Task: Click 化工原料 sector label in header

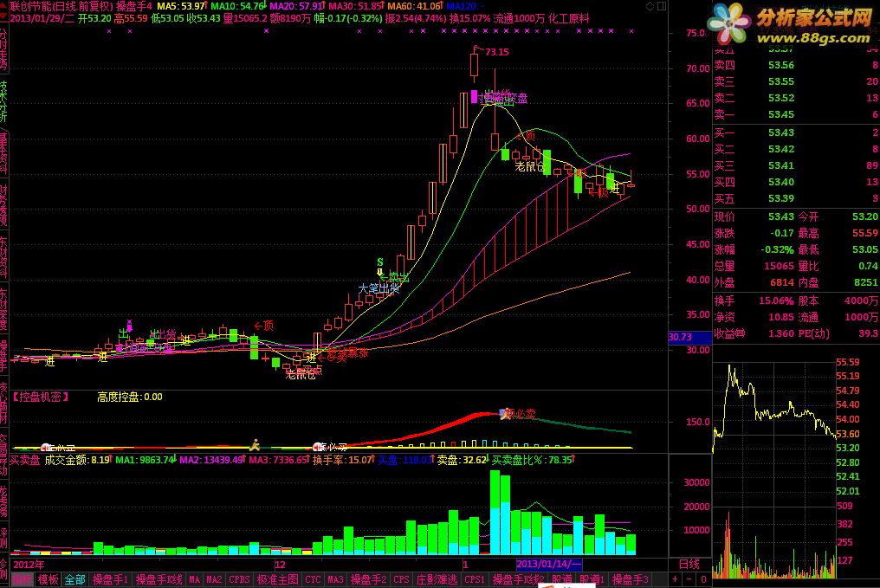Action: click(x=568, y=18)
